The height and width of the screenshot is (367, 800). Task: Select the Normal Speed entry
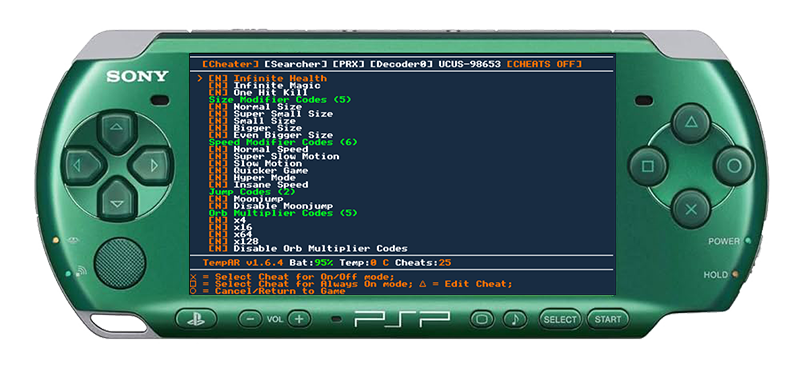259,150
